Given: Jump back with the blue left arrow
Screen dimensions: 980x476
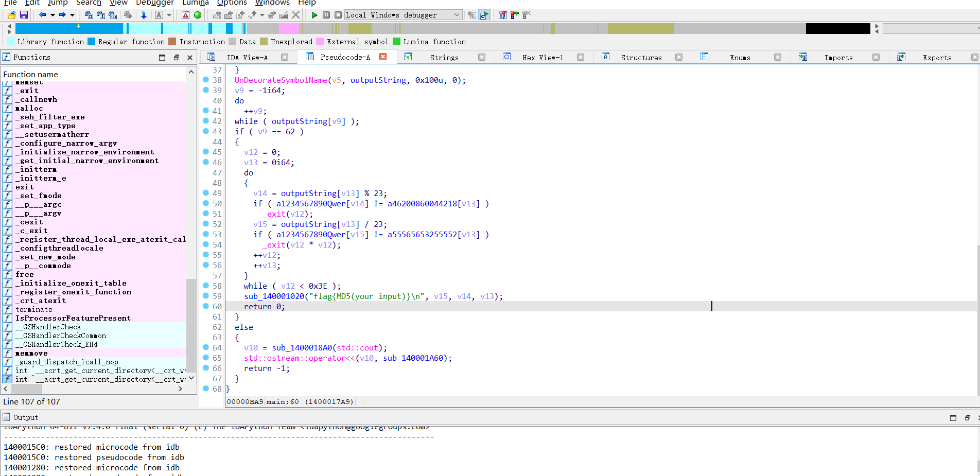Looking at the screenshot, I should tap(42, 15).
